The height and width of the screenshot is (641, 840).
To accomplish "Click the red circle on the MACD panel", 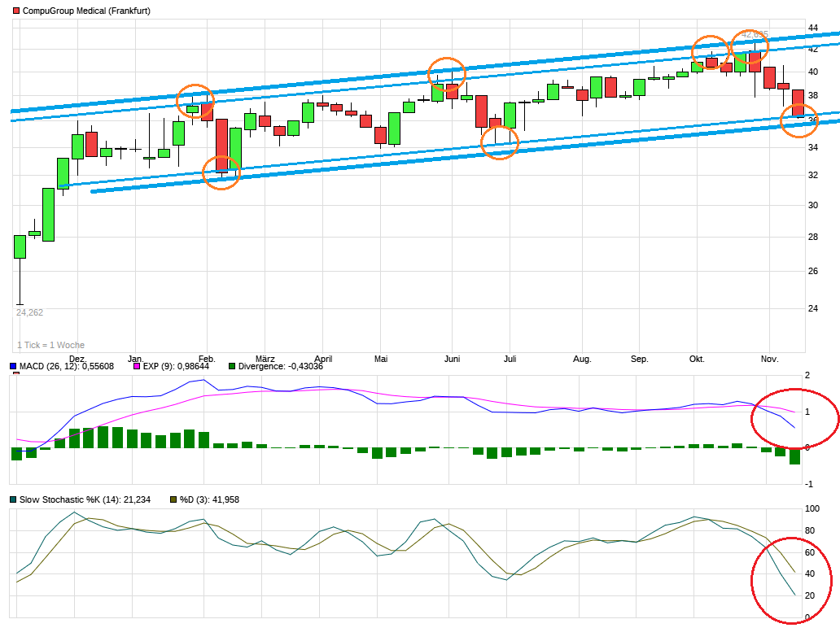I will point(794,416).
